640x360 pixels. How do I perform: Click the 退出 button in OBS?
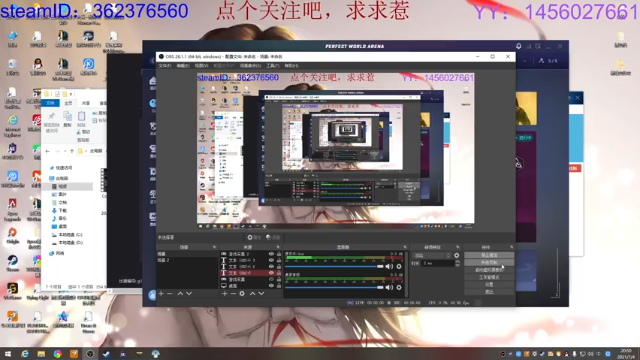pyautogui.click(x=489, y=292)
